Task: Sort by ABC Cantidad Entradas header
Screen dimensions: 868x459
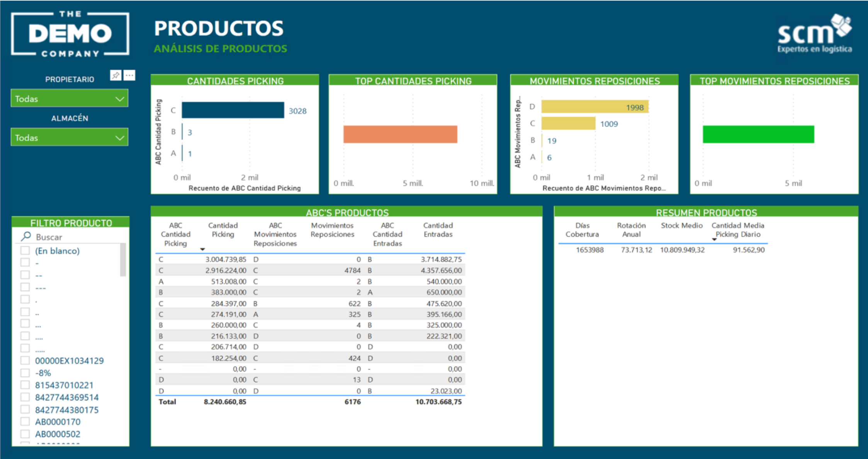Action: 387,234
